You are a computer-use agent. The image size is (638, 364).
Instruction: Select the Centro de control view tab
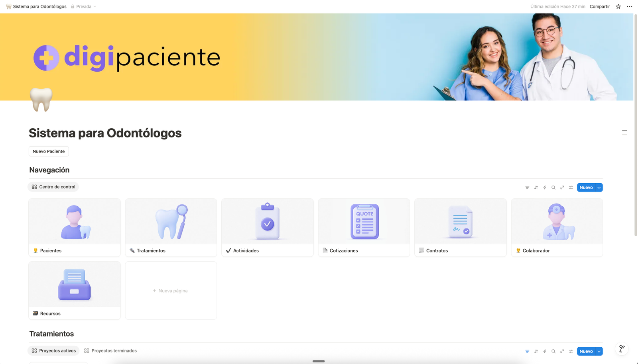click(53, 187)
